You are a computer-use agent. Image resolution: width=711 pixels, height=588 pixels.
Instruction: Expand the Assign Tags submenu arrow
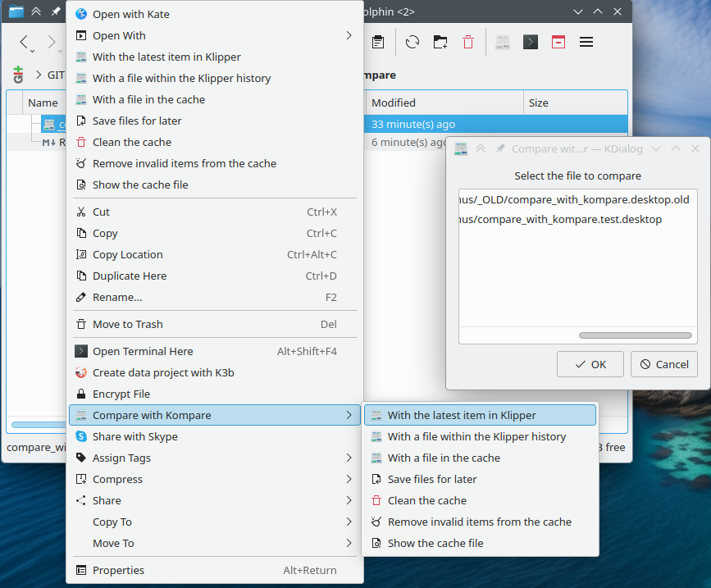pos(349,458)
